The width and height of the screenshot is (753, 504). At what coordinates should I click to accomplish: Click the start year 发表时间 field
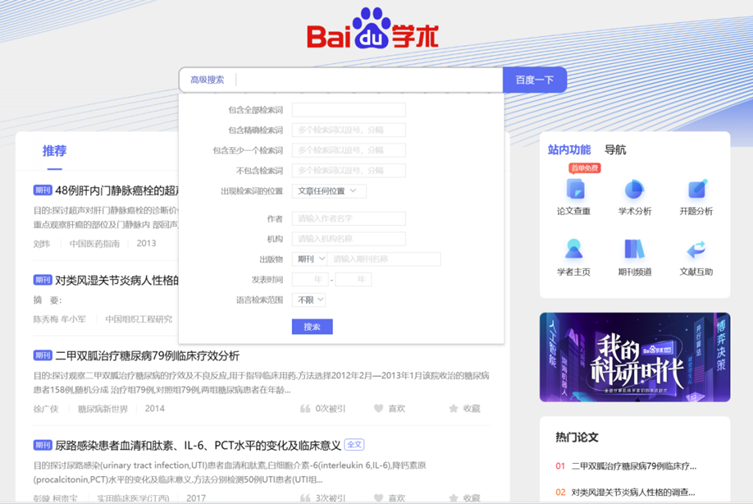pos(310,279)
